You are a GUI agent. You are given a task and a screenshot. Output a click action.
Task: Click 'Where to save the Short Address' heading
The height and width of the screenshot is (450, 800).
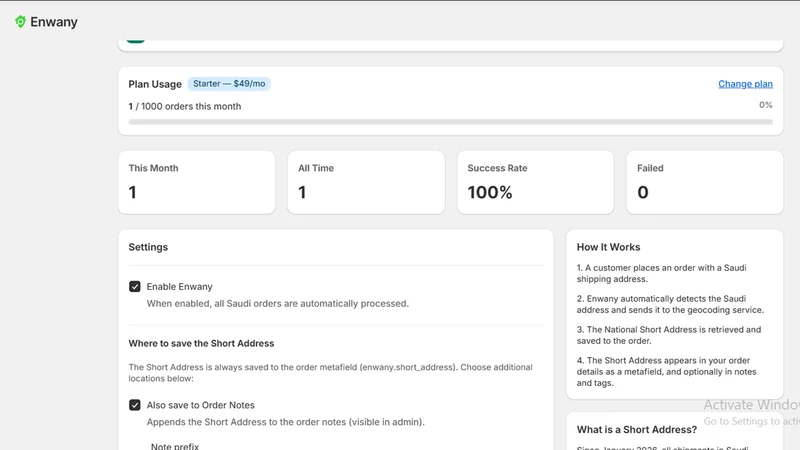(201, 343)
